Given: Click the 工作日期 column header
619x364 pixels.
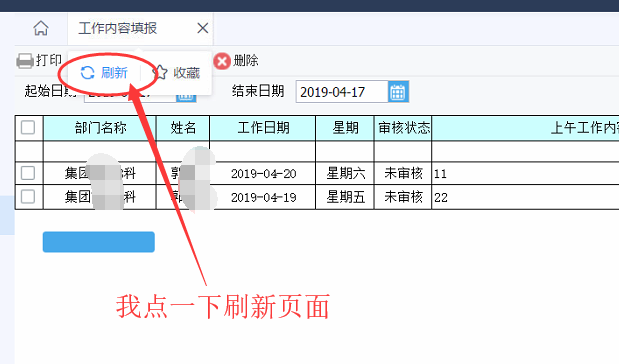Looking at the screenshot, I should pyautogui.click(x=263, y=128).
